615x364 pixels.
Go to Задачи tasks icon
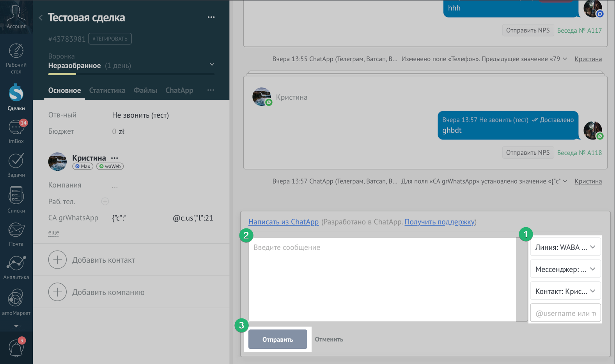(16, 161)
